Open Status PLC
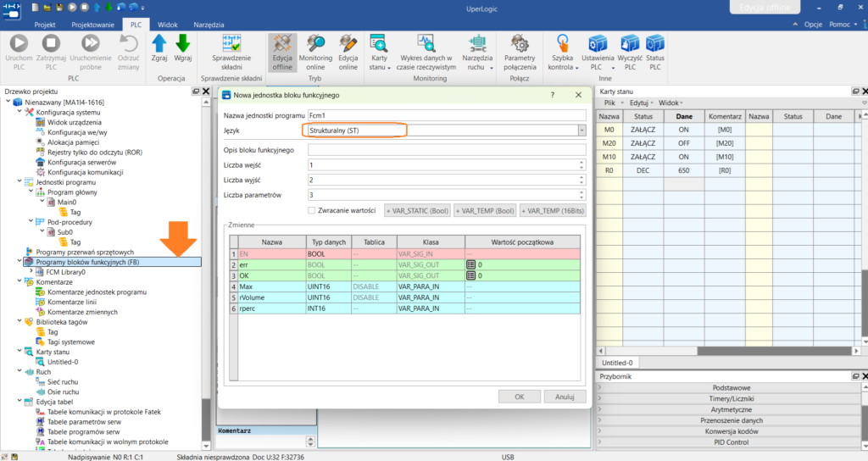The height and width of the screenshot is (461, 868). point(655,52)
